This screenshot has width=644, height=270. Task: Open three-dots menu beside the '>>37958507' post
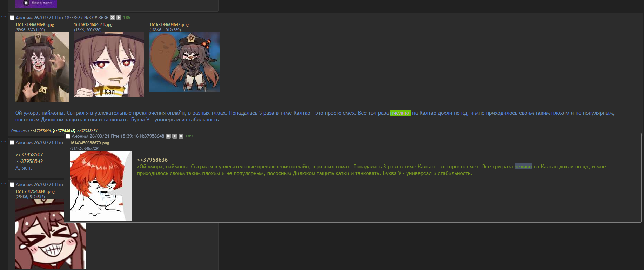(x=4, y=141)
